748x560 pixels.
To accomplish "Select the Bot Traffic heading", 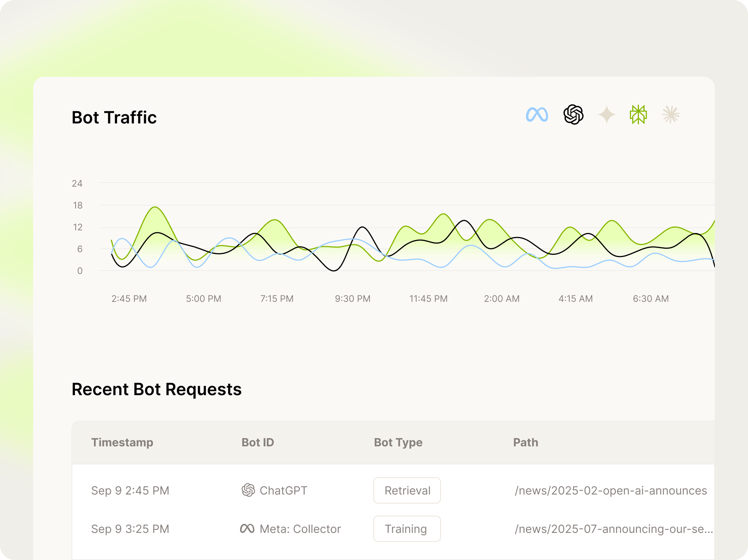I will 114,117.
